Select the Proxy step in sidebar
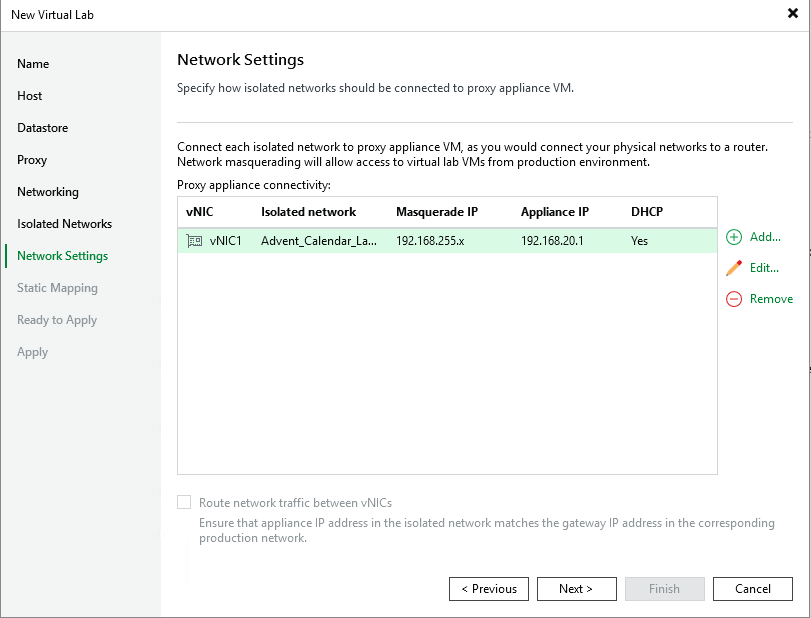The width and height of the screenshot is (811, 618). pos(32,160)
